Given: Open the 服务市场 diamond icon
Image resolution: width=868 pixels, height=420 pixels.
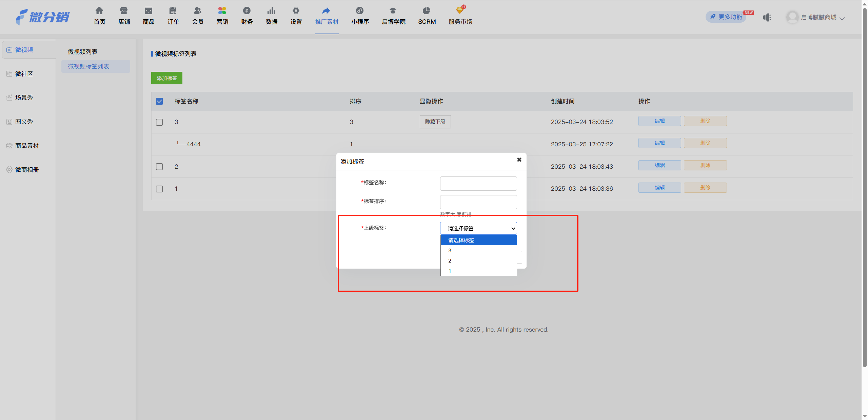Looking at the screenshot, I should click(460, 10).
